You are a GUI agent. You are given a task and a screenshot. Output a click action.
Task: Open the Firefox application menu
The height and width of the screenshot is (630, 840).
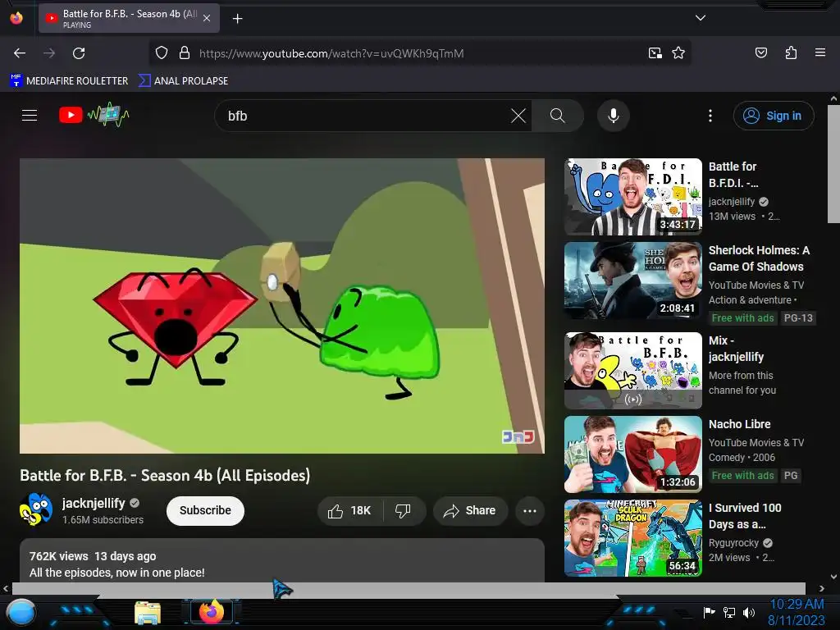(x=819, y=52)
